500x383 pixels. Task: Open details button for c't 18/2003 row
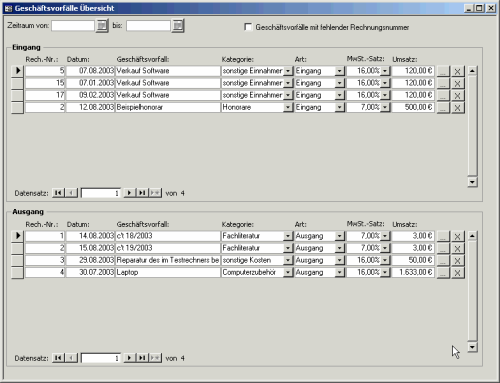[x=443, y=236]
